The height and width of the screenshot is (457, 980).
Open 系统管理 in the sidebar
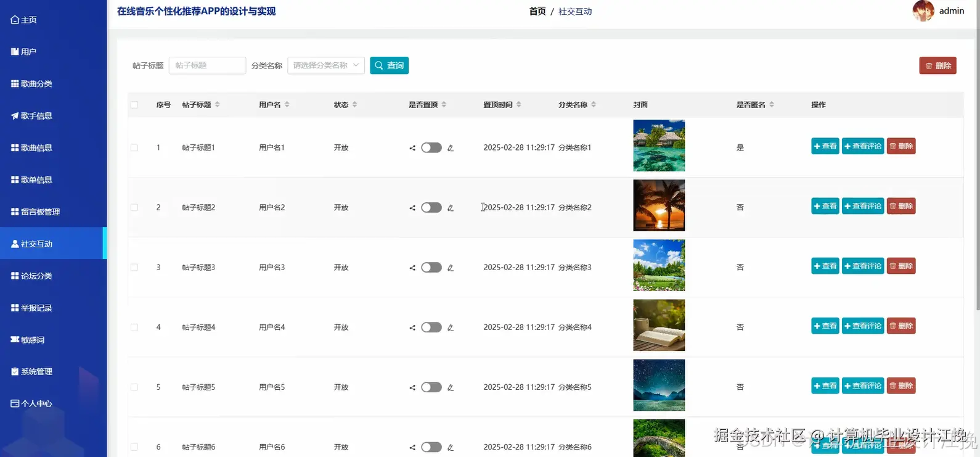tap(53, 372)
